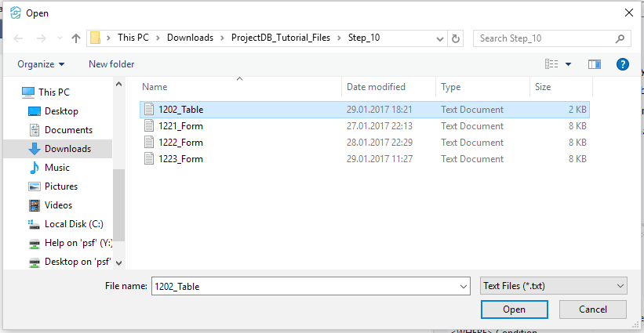The image size is (644, 333).
Task: Open the Help question mark icon
Action: point(623,64)
